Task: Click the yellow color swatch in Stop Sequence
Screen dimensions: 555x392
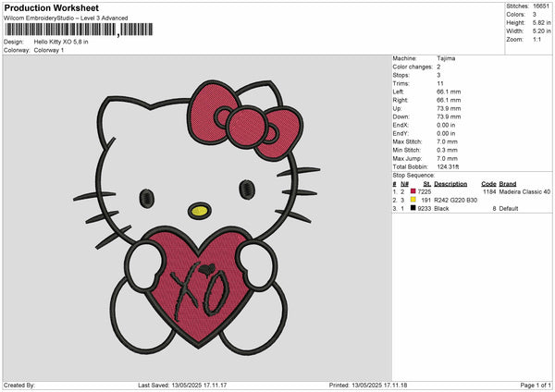Action: (413, 200)
